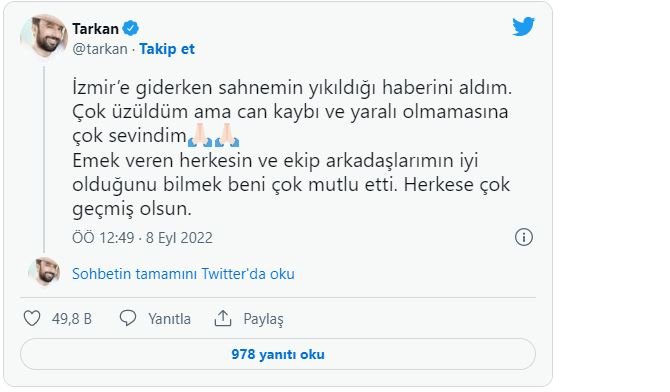Image resolution: width=670 pixels, height=392 pixels.
Task: Open Tarkan's large profile avatar
Action: pyautogui.click(x=44, y=36)
